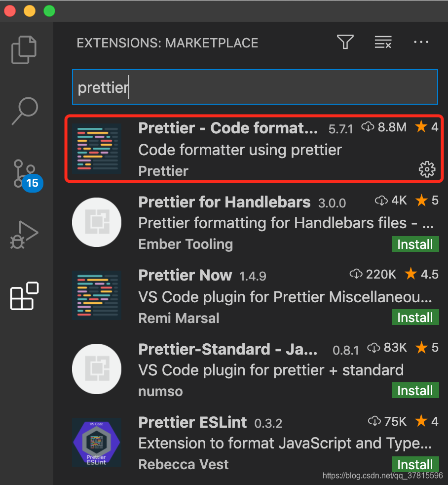Screen dimensions: 448x485
Task: Click the prettier search input field
Action: (255, 87)
